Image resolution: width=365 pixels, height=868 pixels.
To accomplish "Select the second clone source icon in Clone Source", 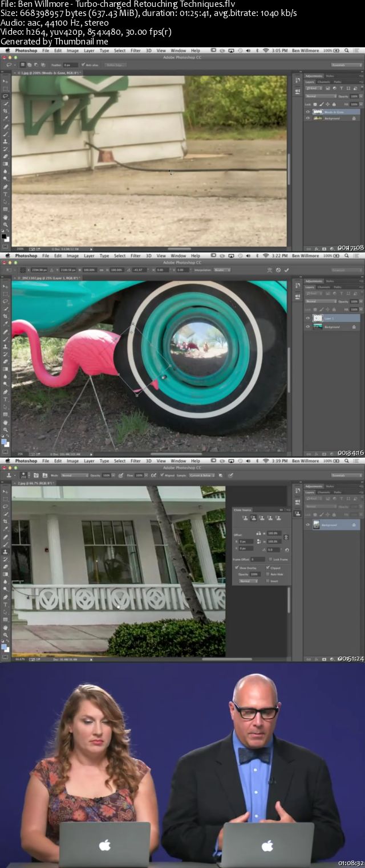I will 253,517.
